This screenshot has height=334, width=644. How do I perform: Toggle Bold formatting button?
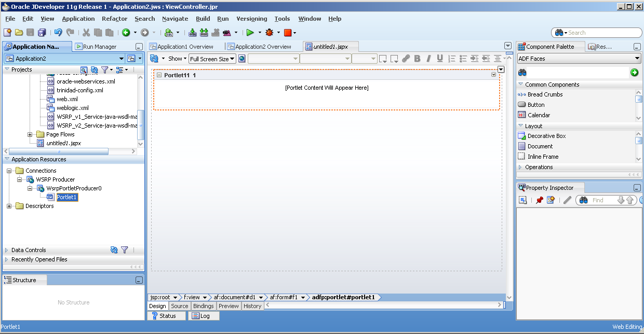click(417, 59)
